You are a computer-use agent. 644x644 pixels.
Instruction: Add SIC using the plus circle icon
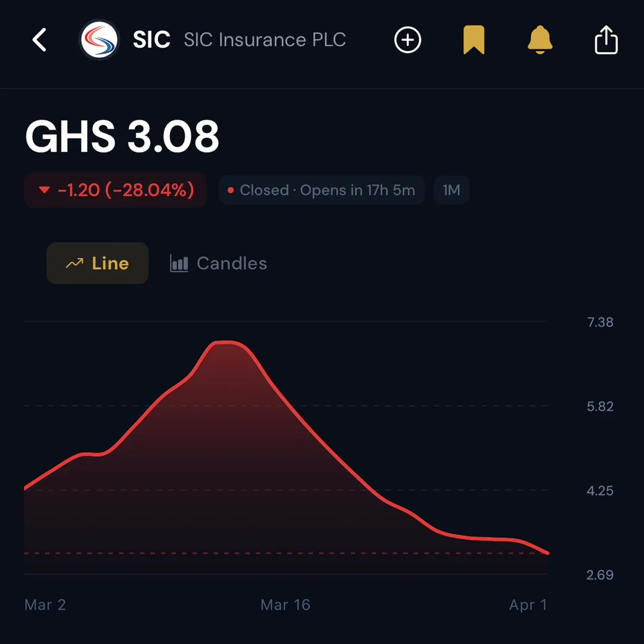(407, 40)
